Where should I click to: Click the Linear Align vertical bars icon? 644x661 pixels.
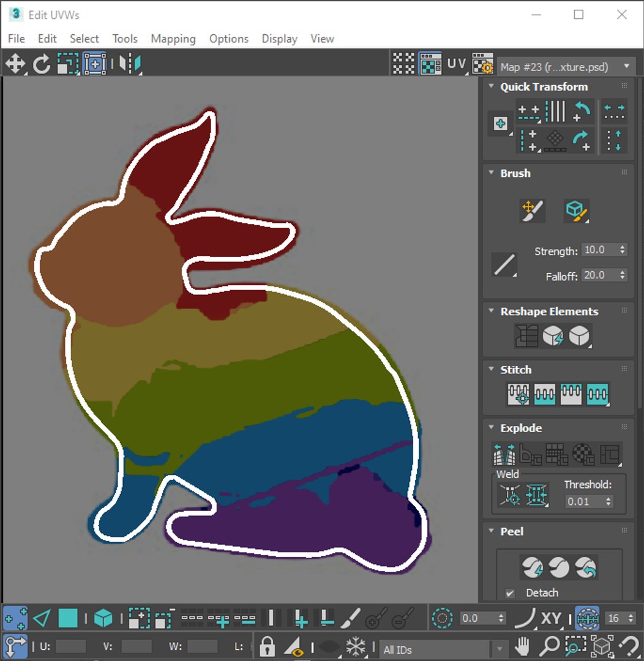pyautogui.click(x=555, y=112)
